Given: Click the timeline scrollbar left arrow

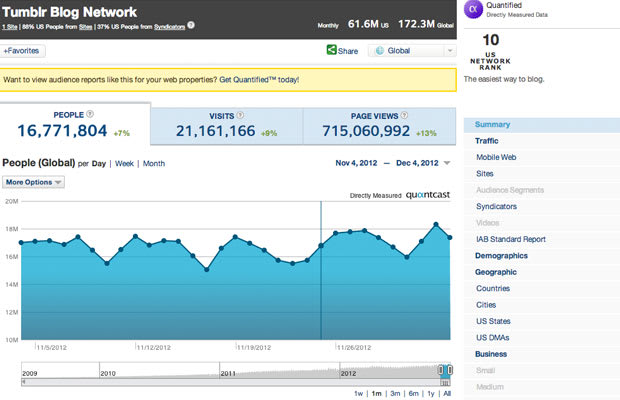Looking at the screenshot, I should pos(24,382).
